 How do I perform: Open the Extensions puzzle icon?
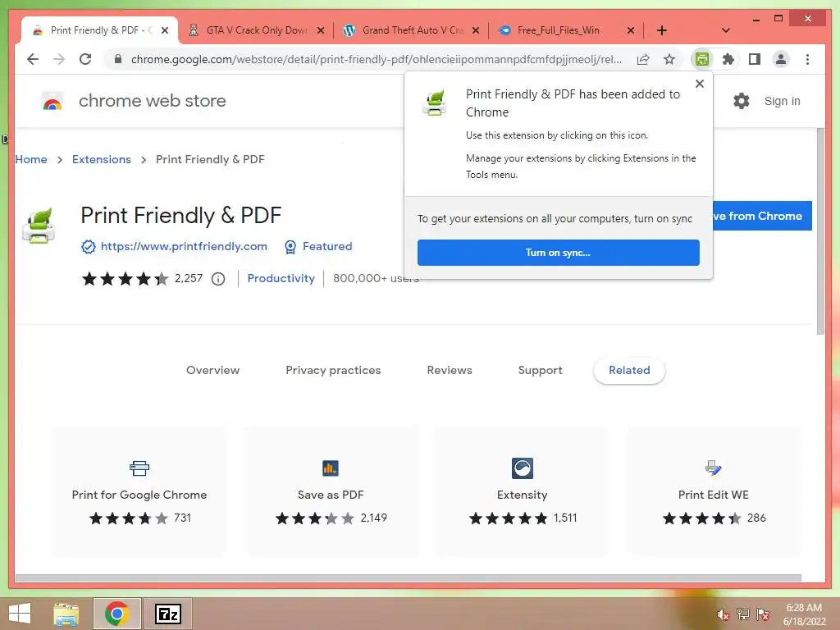[728, 59]
